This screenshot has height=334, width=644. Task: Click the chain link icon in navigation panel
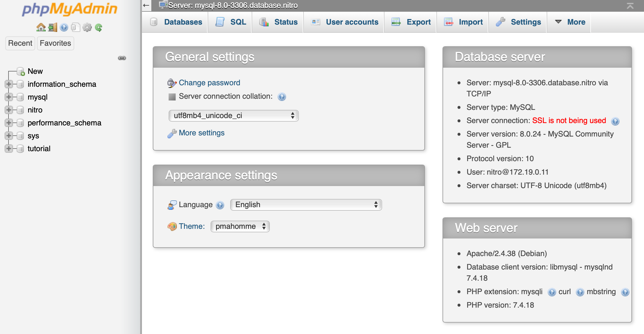[122, 58]
